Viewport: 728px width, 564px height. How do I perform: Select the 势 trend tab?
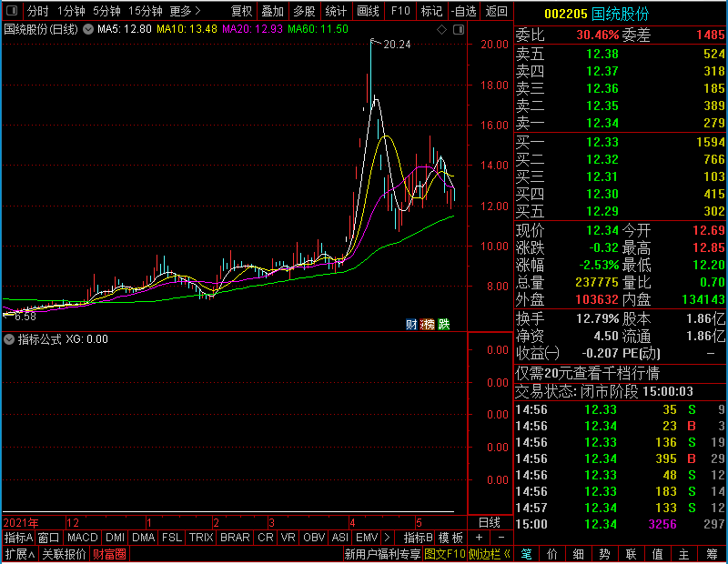604,554
